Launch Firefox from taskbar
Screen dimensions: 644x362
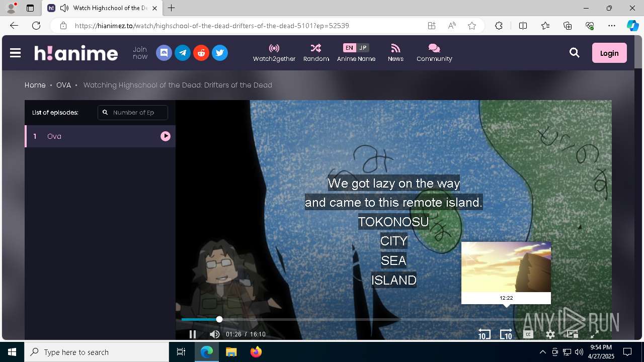coord(256,352)
